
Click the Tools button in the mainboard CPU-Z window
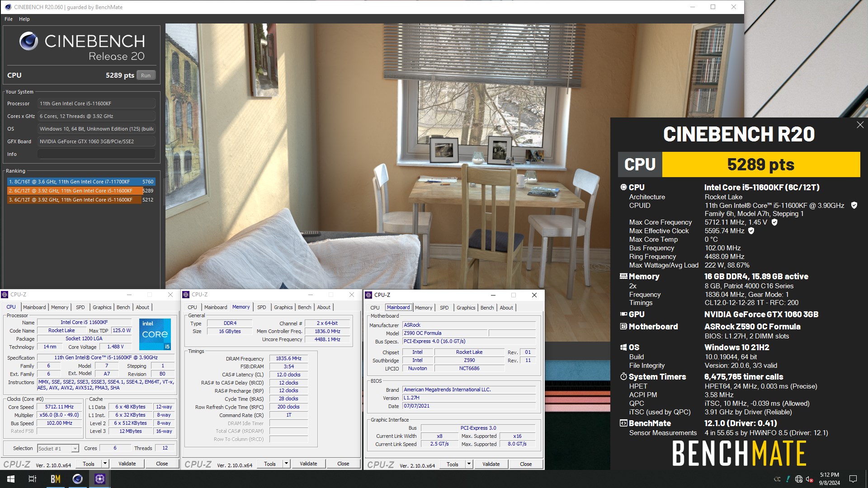pos(453,464)
